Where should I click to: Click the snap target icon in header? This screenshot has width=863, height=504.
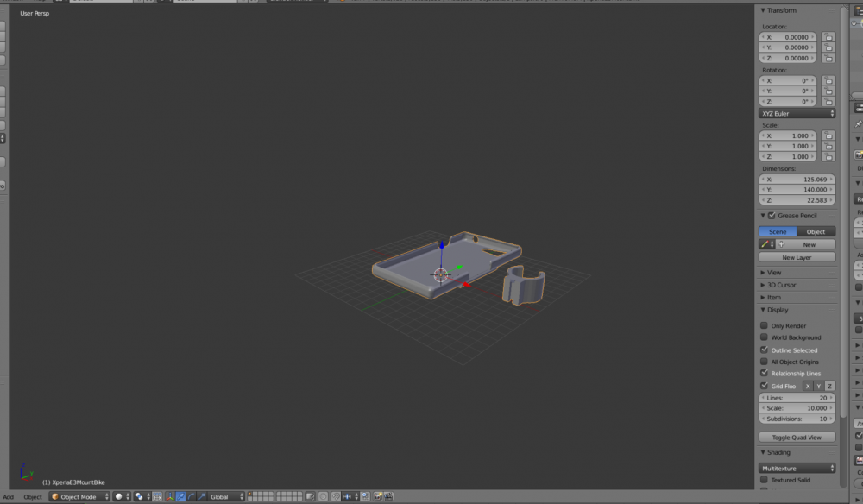click(365, 497)
